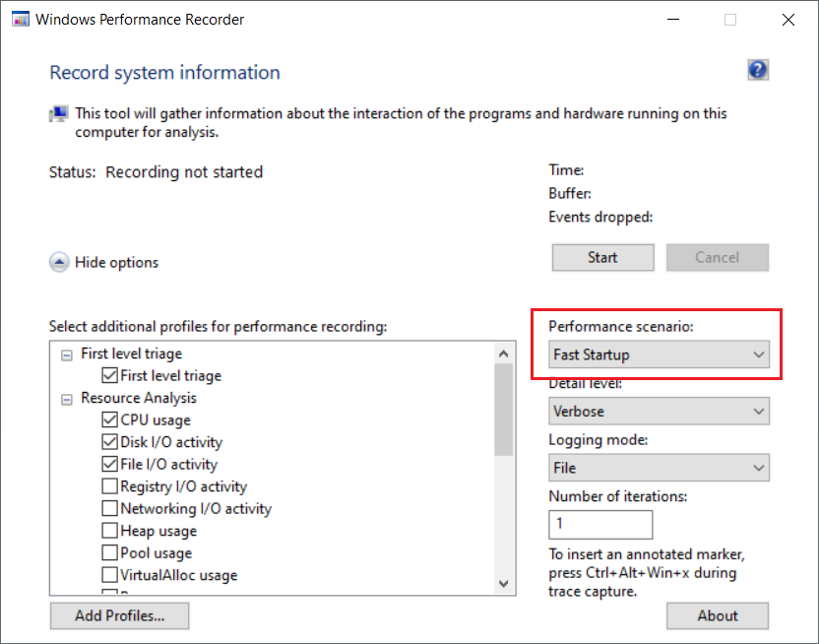Click the computer icon beside the description
Image resolution: width=819 pixels, height=644 pixels.
point(59,114)
